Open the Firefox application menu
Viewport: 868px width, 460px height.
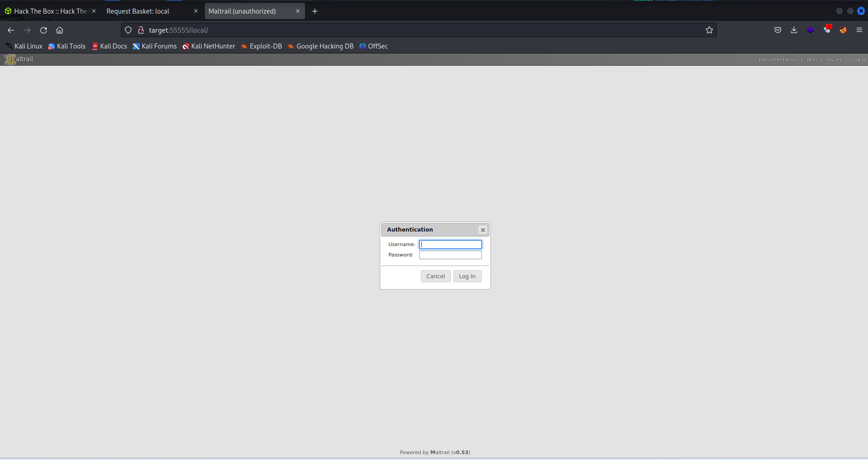pyautogui.click(x=859, y=30)
